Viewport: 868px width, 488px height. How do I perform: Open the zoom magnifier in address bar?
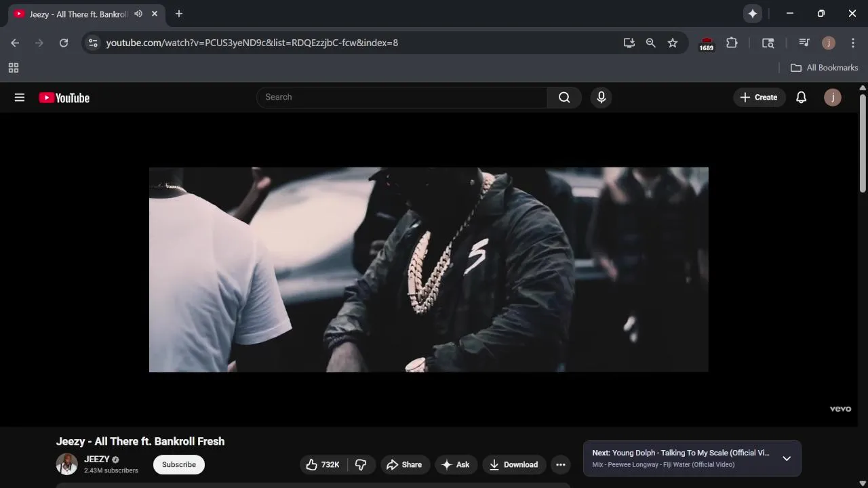click(x=651, y=43)
